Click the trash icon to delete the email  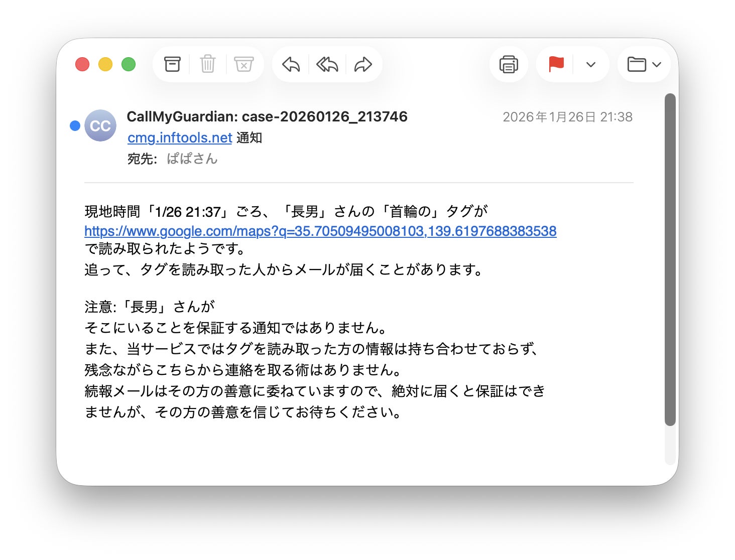pos(208,64)
